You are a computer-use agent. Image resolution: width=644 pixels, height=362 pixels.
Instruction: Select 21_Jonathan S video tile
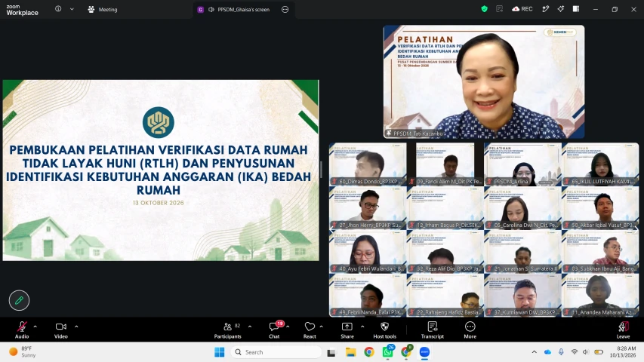click(x=523, y=252)
